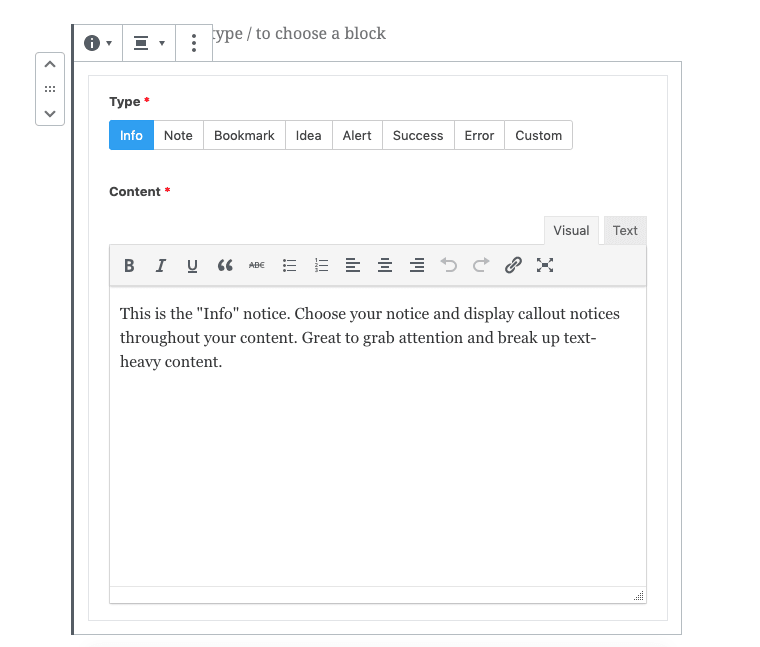Apply strikethrough (ABC) formatting
Image resolution: width=760 pixels, height=647 pixels.
coord(256,266)
